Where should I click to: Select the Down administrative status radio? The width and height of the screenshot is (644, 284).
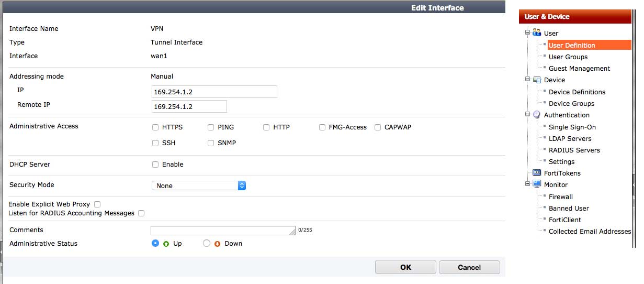207,243
